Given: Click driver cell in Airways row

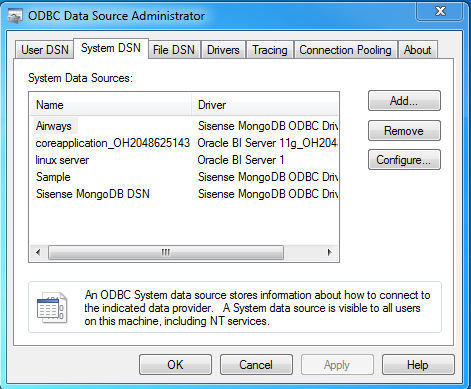Looking at the screenshot, I should tap(268, 126).
